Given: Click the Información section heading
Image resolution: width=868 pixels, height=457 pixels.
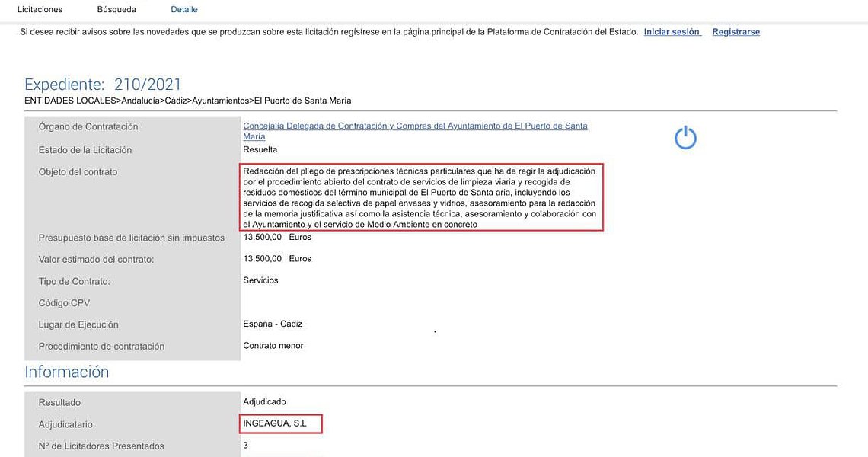Looking at the screenshot, I should (x=67, y=372).
